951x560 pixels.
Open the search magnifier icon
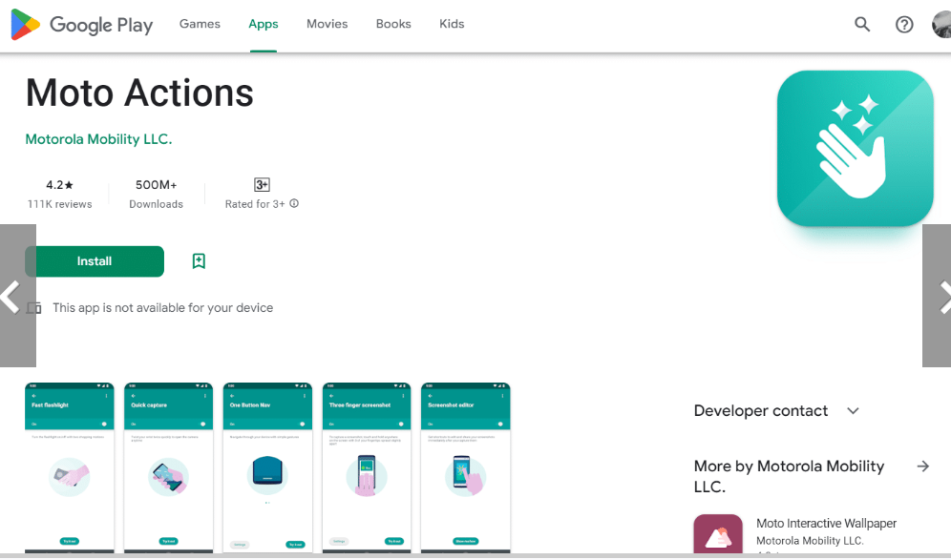pos(862,25)
